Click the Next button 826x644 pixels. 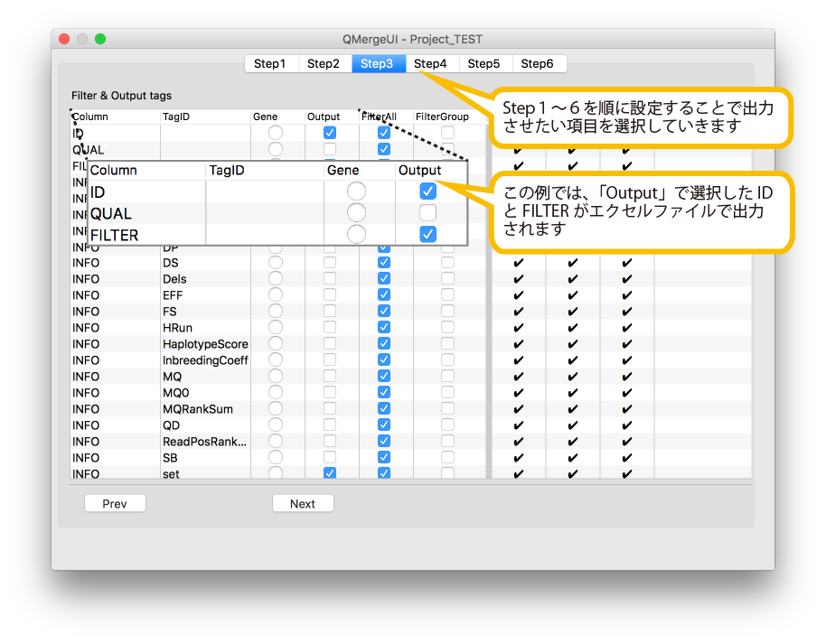click(303, 504)
